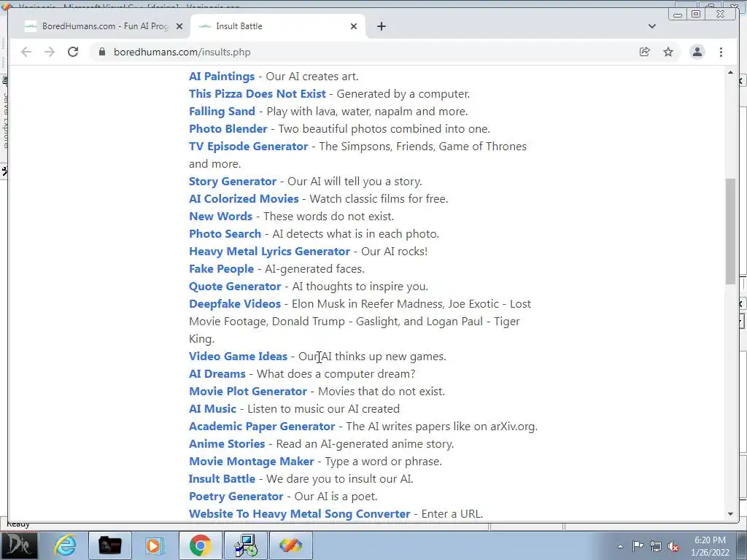This screenshot has width=747, height=560.
Task: Open the Insult Battle link
Action: (x=222, y=479)
